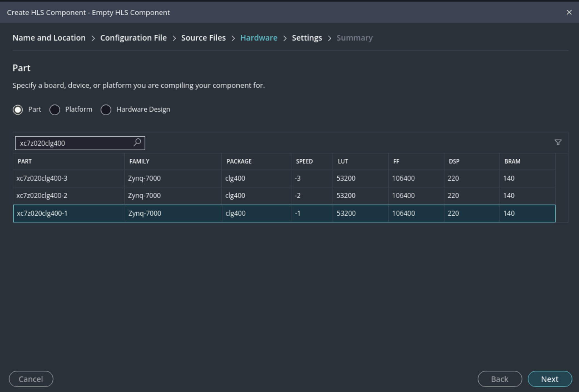Jump to the Configuration File step
Screen dimensions: 579x392
tap(133, 38)
